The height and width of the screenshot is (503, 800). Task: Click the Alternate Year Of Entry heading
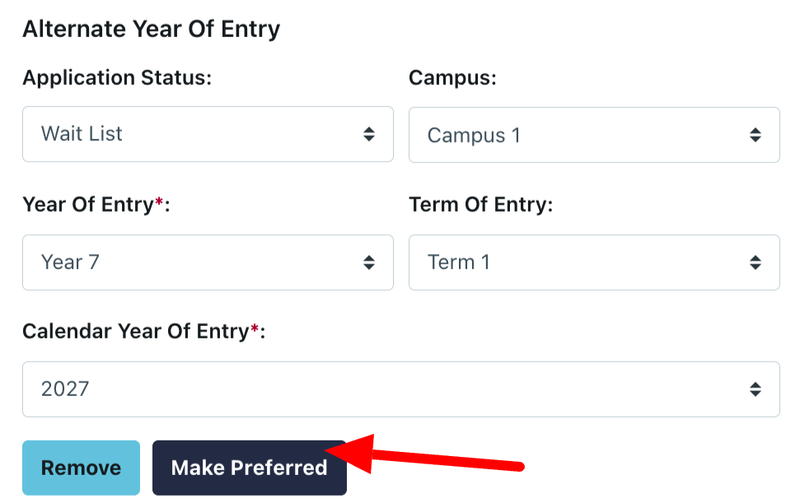151,28
